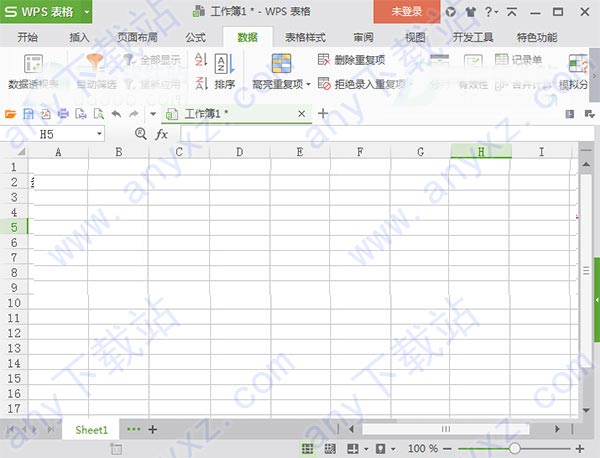This screenshot has height=458, width=600.
Task: Click the Redo arrow
Action: tap(134, 114)
